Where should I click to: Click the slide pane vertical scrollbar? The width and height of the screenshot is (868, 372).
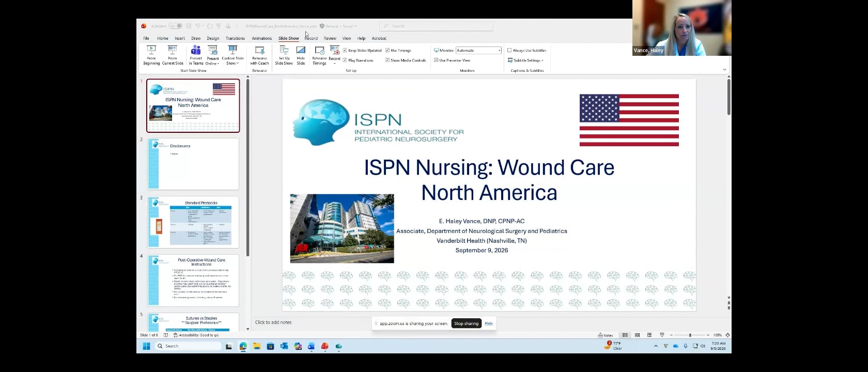point(729,97)
